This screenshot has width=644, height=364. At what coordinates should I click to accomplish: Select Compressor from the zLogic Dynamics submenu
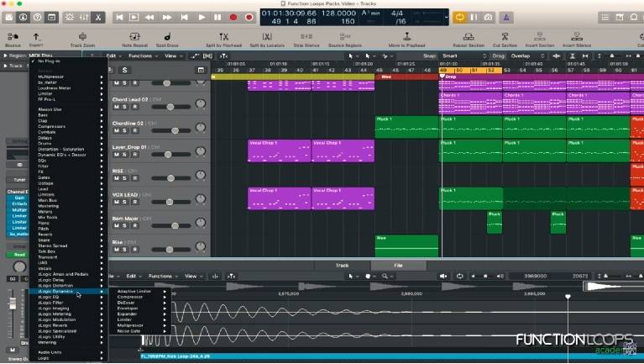point(131,297)
